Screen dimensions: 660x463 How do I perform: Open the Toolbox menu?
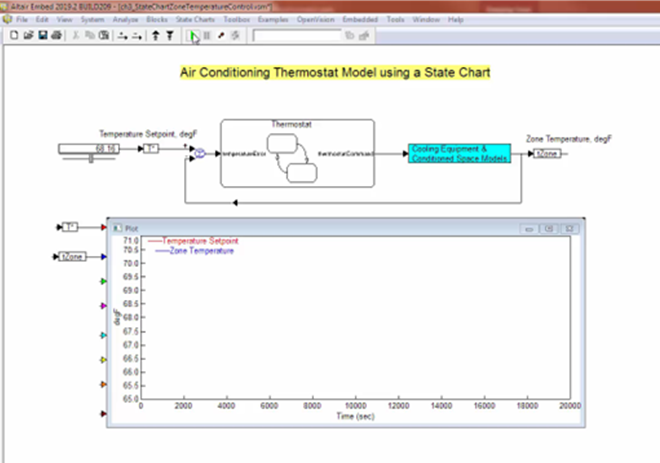[x=236, y=19]
